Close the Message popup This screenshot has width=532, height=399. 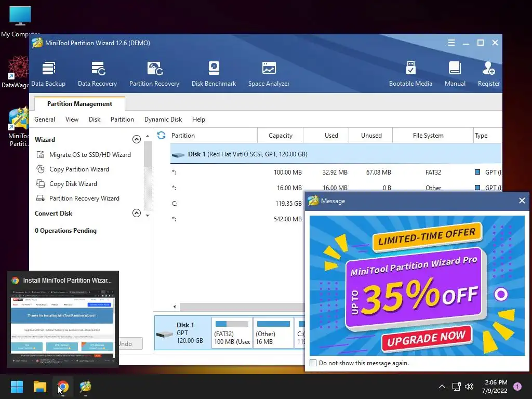click(522, 201)
